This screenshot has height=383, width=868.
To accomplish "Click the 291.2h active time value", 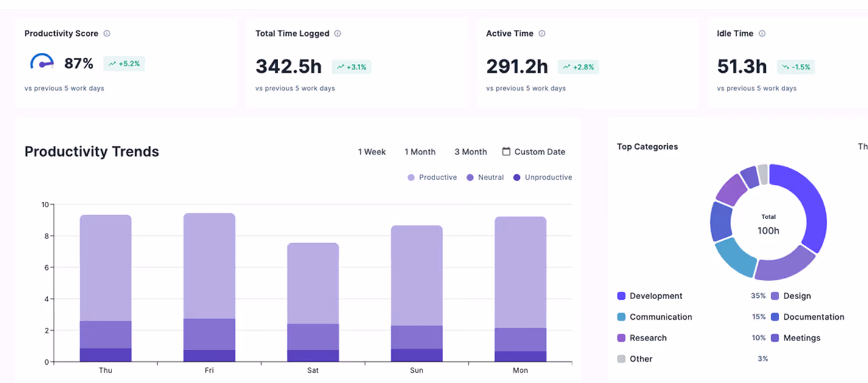I will (517, 66).
